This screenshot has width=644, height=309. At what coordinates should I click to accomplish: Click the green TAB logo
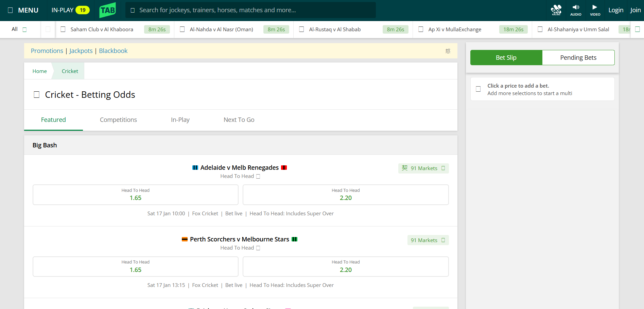pyautogui.click(x=108, y=10)
